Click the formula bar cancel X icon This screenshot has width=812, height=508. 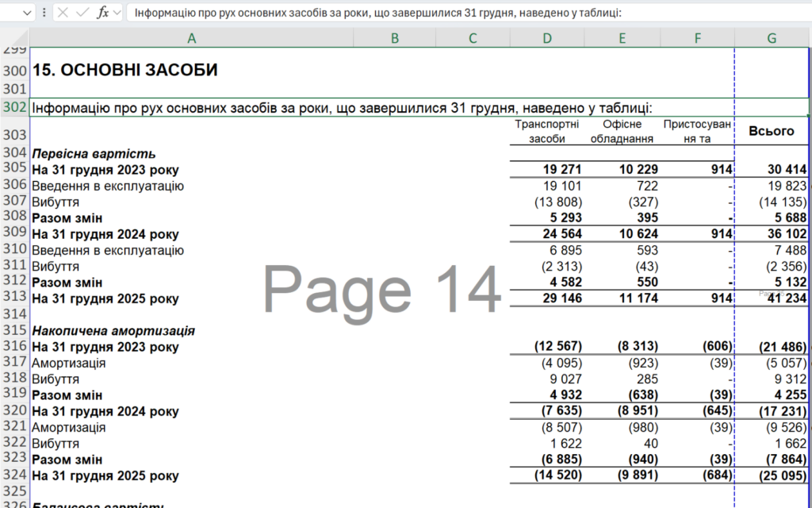(63, 13)
